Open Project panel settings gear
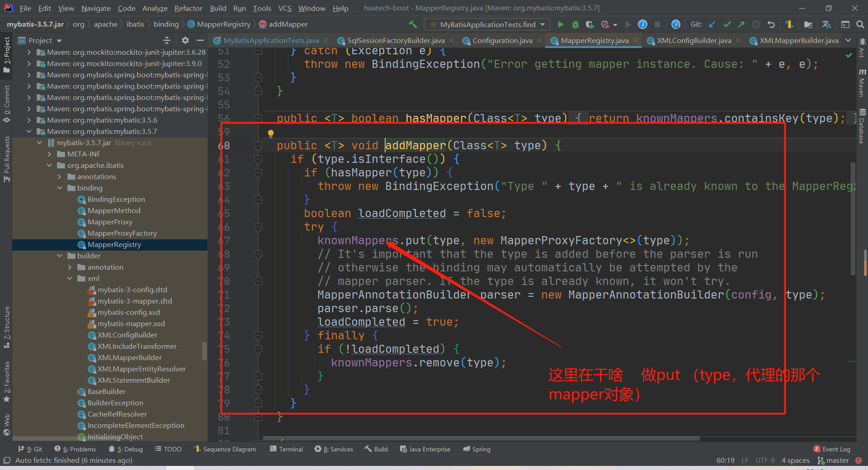This screenshot has width=868, height=470. click(x=185, y=40)
